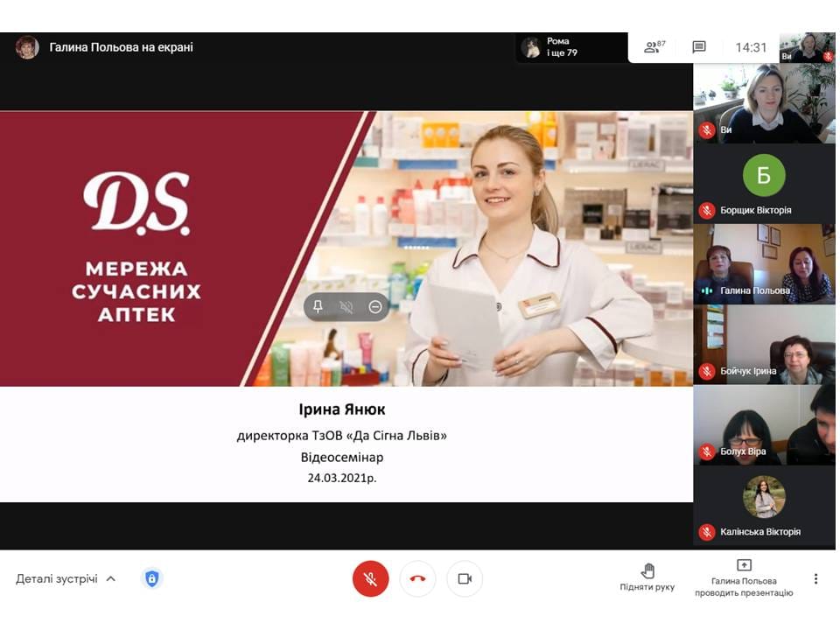Open the three-dot more options menu
Viewport: 840px width, 630px height.
pyautogui.click(x=815, y=578)
